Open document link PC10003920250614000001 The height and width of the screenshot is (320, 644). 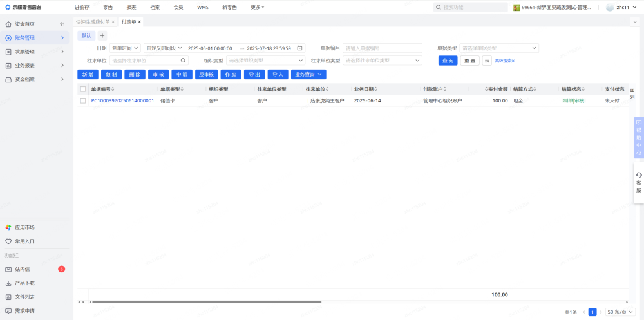pyautogui.click(x=122, y=101)
